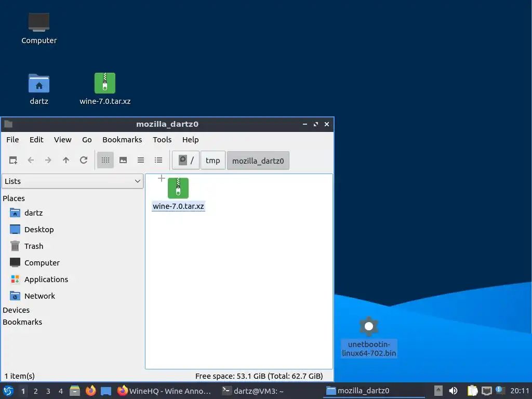532x399 pixels.
Task: Select wine-7.0.tar.xz archive icon in folder
Action: point(178,188)
